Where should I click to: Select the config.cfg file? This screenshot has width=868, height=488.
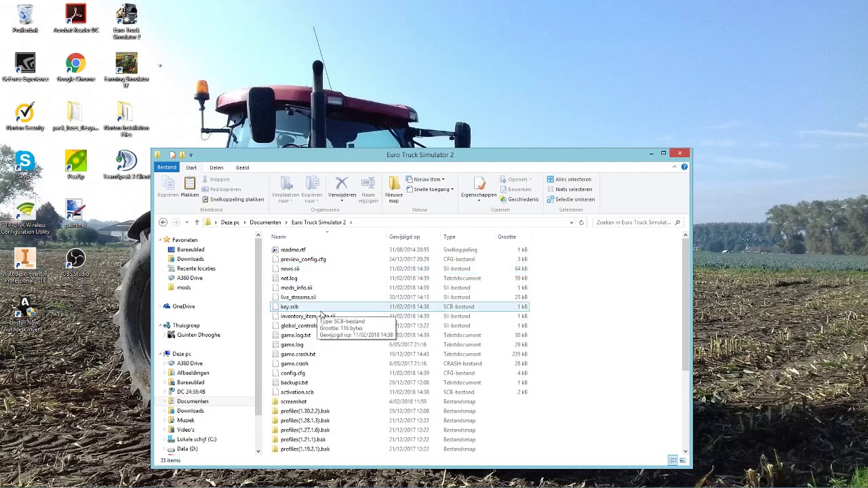click(x=293, y=373)
